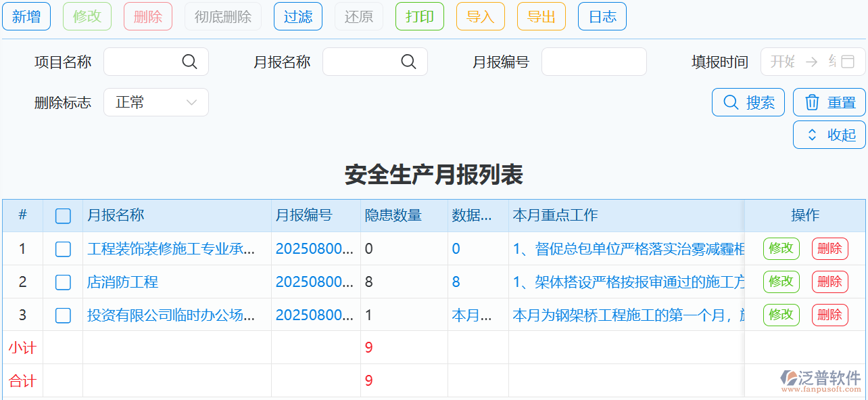
Task: Click the magnifier icon in 项目名称 field
Action: pos(190,62)
